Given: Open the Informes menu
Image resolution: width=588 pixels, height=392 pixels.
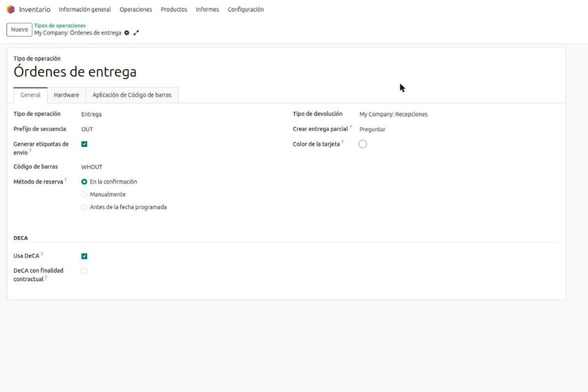Looking at the screenshot, I should (207, 9).
